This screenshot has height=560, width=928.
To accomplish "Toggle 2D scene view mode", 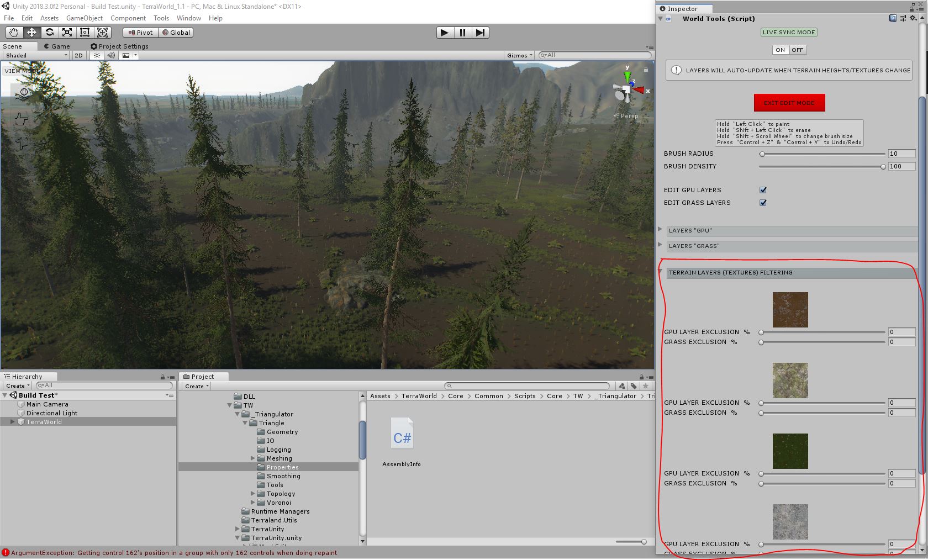I will 78,55.
